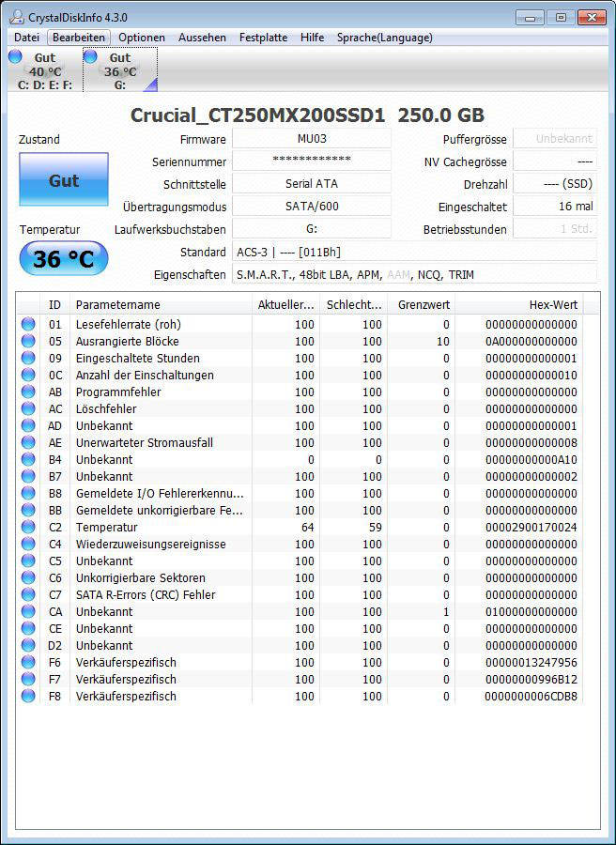Click the status orb in row BB

[x=28, y=510]
